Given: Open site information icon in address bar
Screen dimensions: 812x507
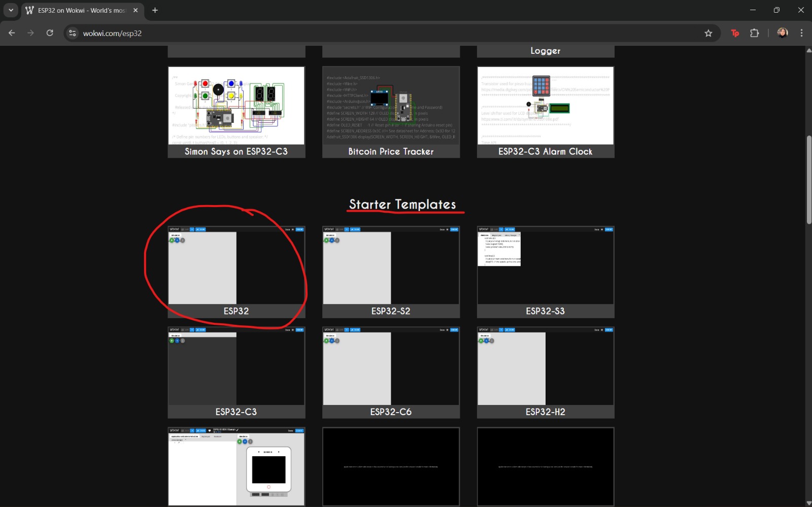Looking at the screenshot, I should [x=72, y=33].
